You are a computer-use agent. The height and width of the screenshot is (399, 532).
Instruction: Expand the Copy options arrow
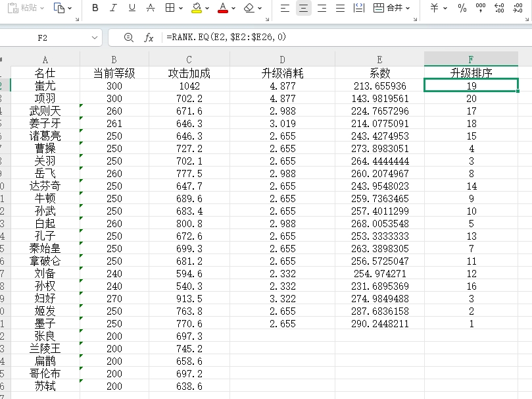tap(70, 8)
